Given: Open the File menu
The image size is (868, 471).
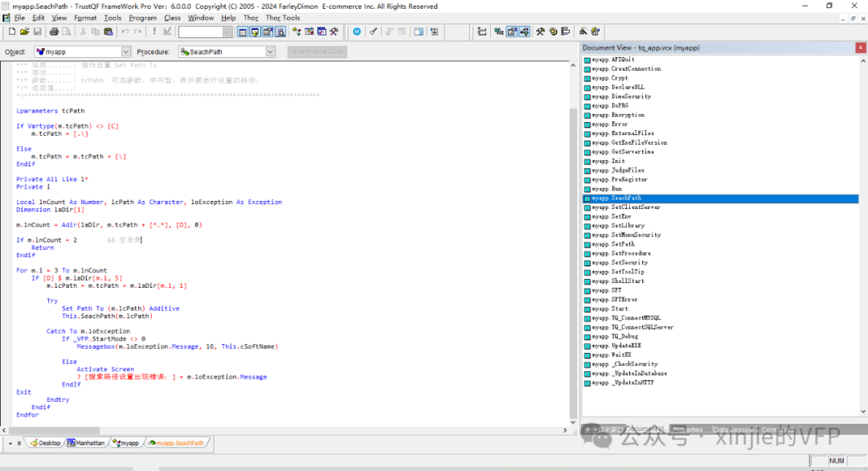Looking at the screenshot, I should [x=19, y=18].
